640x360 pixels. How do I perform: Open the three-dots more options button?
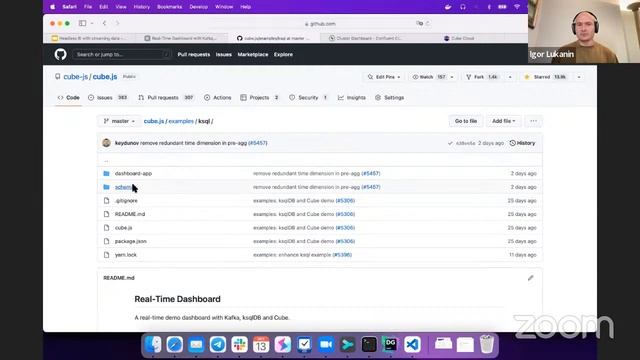[533, 121]
